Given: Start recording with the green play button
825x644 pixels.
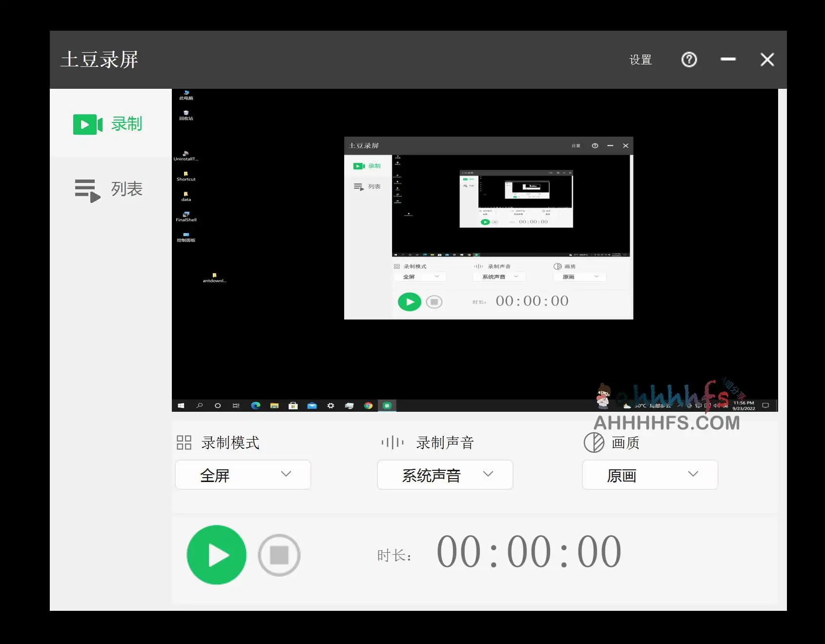Looking at the screenshot, I should click(216, 555).
